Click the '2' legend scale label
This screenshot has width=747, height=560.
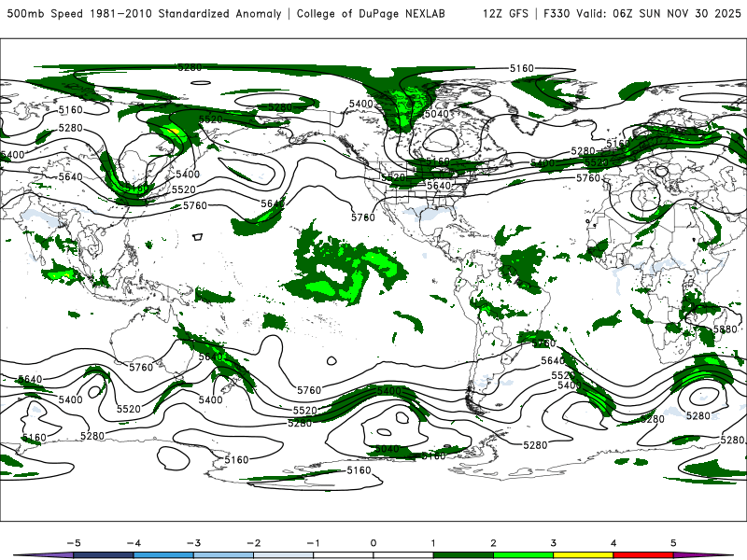pos(494,543)
